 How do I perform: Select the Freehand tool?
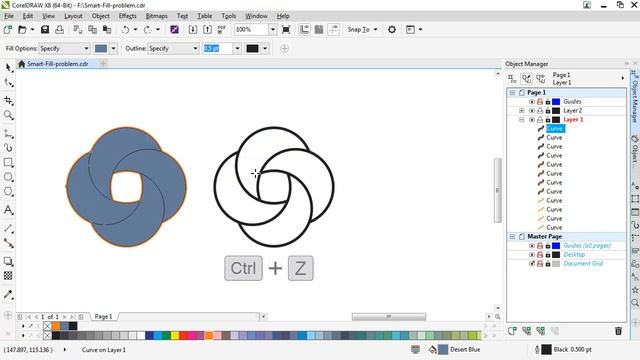[8, 133]
